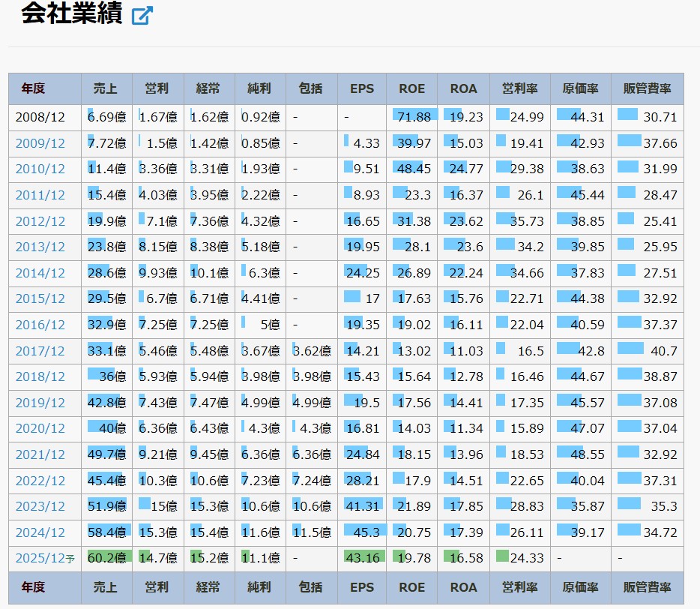
Task: Select the forecast sales value 60.2億
Action: point(107,558)
